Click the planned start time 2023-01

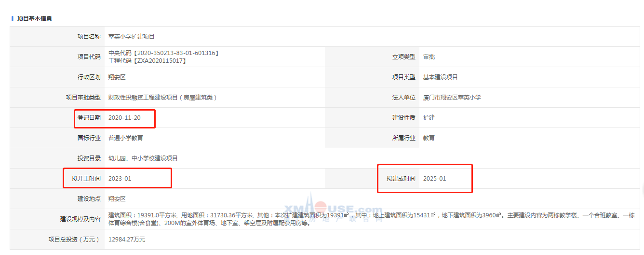pos(120,179)
